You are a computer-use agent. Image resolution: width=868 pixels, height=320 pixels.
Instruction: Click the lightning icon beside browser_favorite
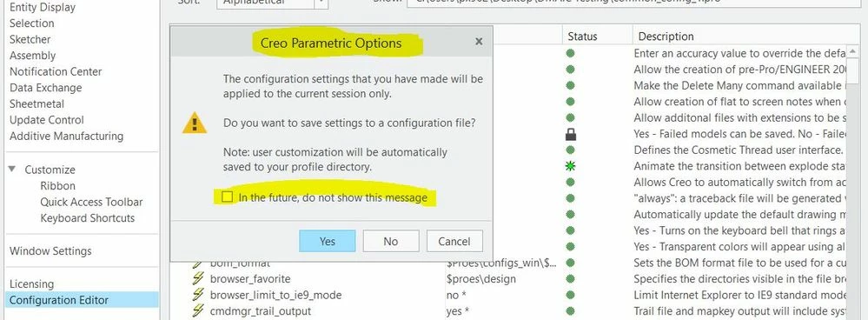[197, 279]
